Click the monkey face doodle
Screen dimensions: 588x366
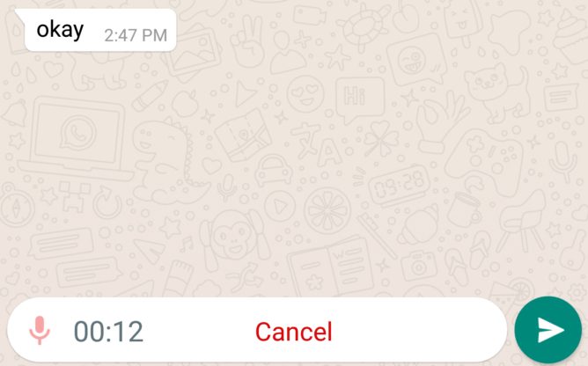(x=234, y=239)
